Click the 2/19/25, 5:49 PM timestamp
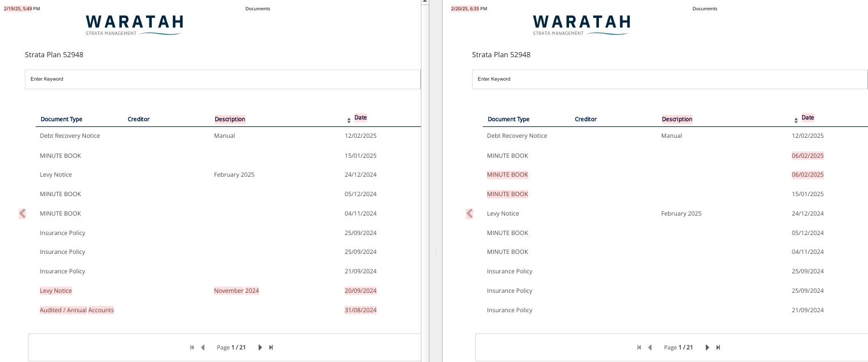 coord(22,9)
